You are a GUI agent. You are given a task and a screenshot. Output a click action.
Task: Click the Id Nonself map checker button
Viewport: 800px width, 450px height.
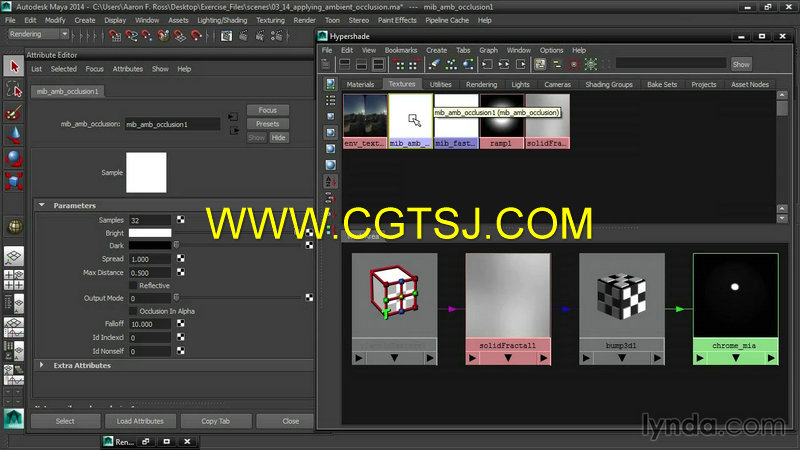(x=181, y=351)
